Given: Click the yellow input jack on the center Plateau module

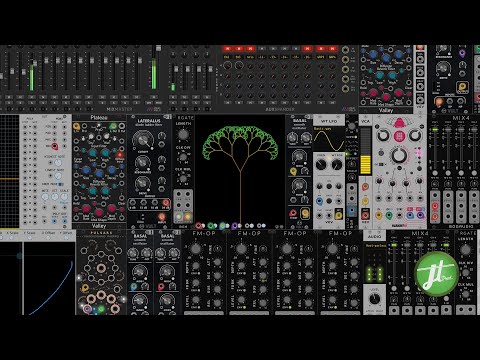Looking at the screenshot, I should pos(76,126).
